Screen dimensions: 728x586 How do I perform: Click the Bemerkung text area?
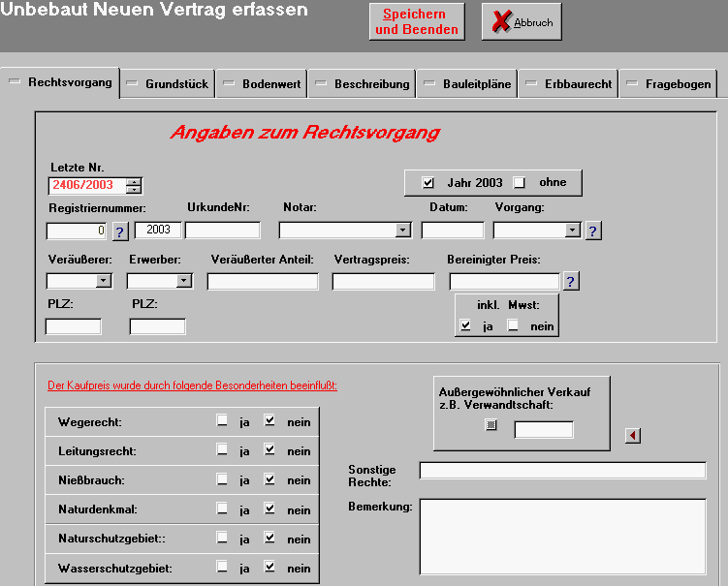562,537
